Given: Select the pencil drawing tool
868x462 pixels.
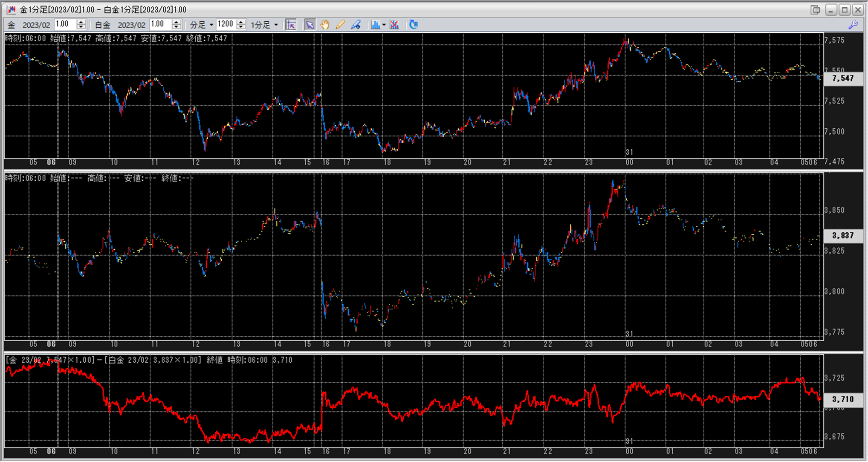Looking at the screenshot, I should [x=340, y=25].
